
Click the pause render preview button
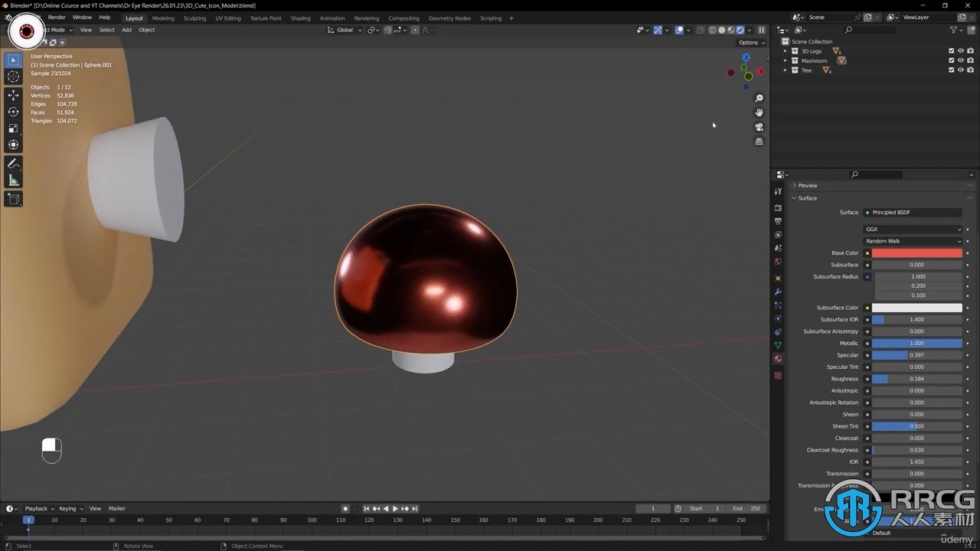[x=761, y=30]
